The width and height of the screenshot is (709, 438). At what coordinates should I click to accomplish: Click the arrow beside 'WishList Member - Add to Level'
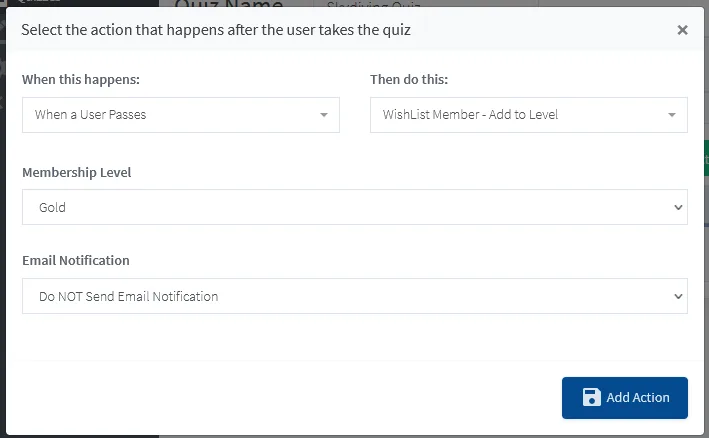[671, 115]
